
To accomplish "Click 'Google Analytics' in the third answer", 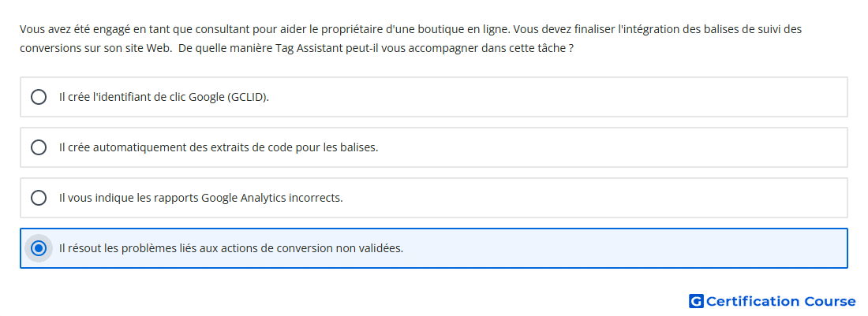I will tap(244, 198).
